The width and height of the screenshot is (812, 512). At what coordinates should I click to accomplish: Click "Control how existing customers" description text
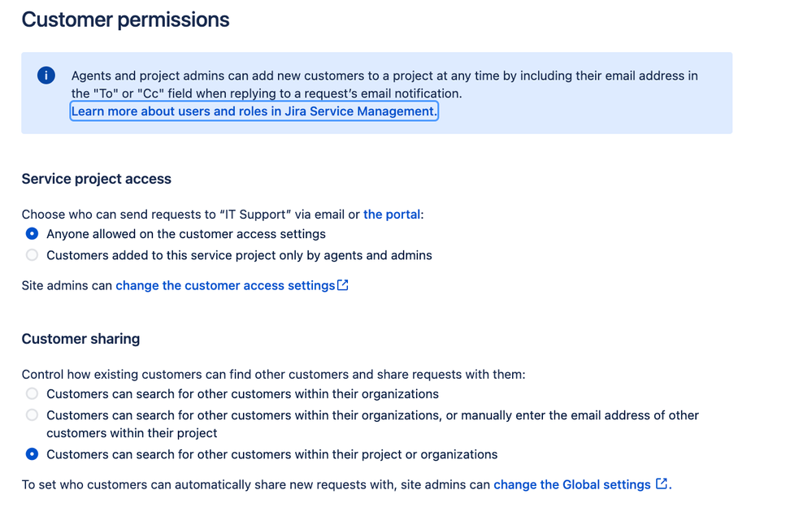click(273, 375)
